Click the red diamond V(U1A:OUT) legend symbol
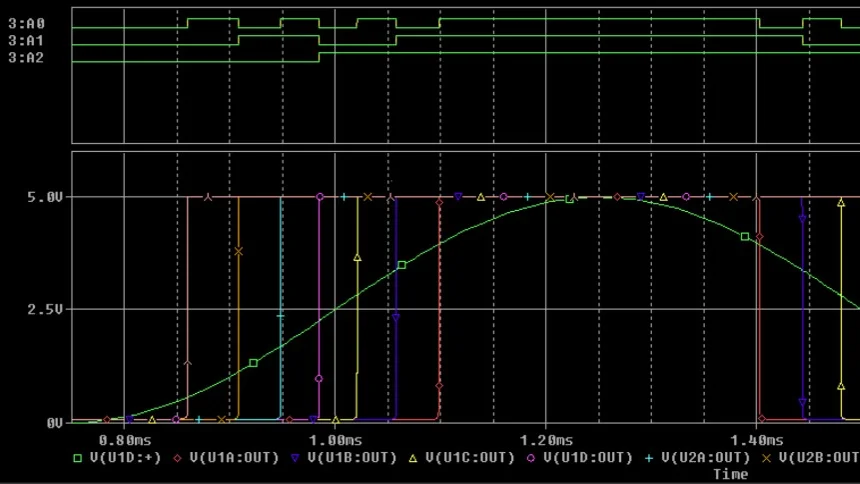860x484 pixels. pos(177,458)
